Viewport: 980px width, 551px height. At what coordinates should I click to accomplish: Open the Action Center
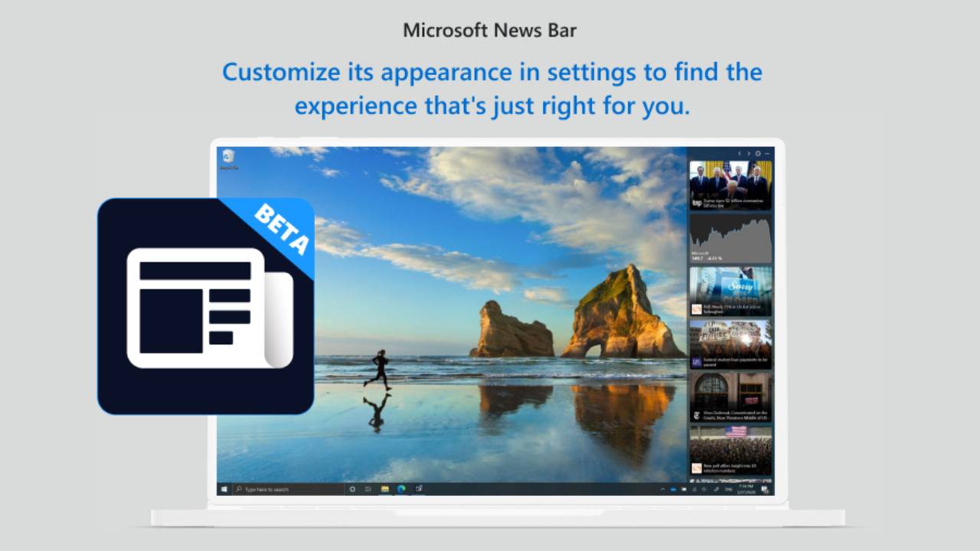point(765,487)
